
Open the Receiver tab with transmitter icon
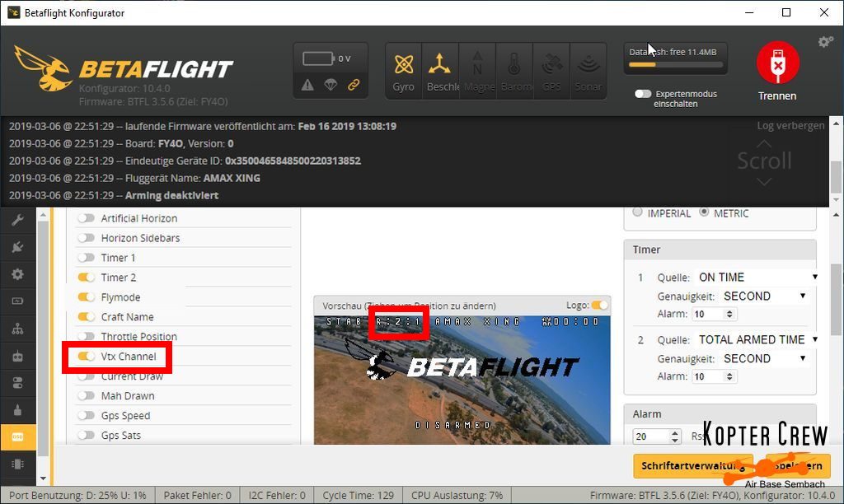18,356
